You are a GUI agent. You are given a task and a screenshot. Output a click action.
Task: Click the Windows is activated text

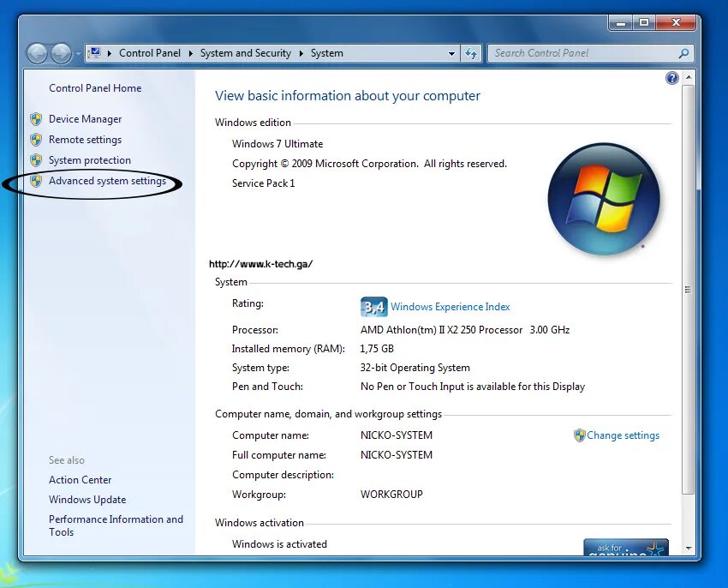click(279, 544)
